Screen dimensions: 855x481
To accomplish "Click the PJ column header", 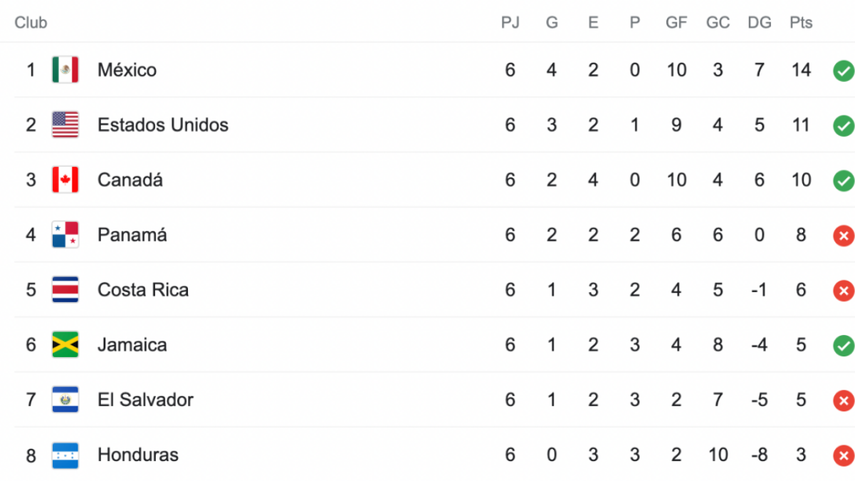I will coord(510,22).
